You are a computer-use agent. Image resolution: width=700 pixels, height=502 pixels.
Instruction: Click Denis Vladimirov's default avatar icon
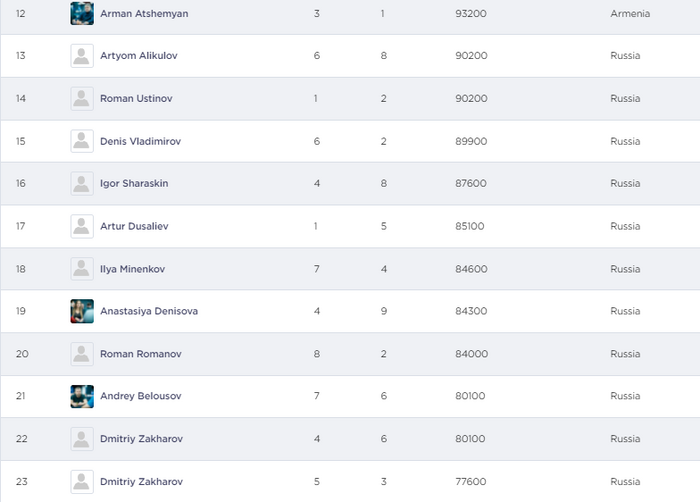point(82,141)
